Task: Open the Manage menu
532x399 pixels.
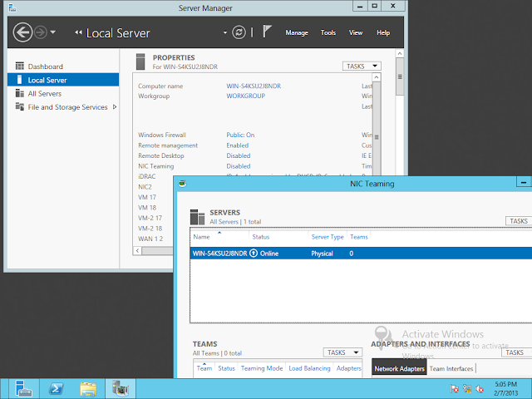Action: (x=297, y=32)
